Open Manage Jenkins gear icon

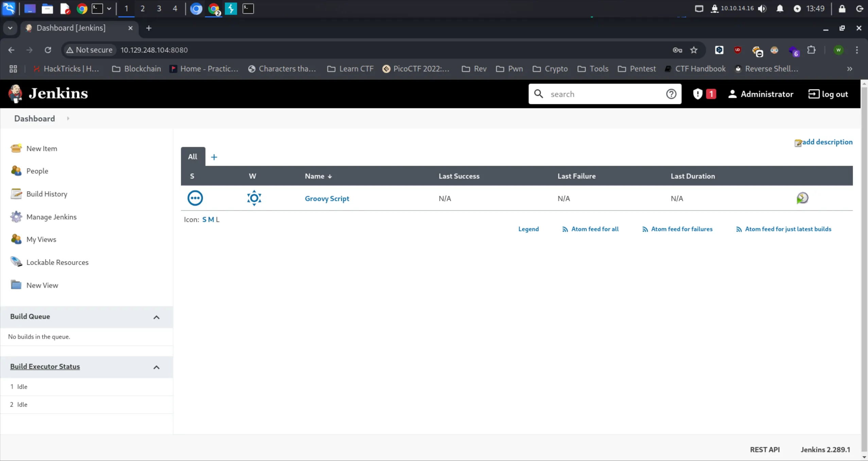[16, 217]
